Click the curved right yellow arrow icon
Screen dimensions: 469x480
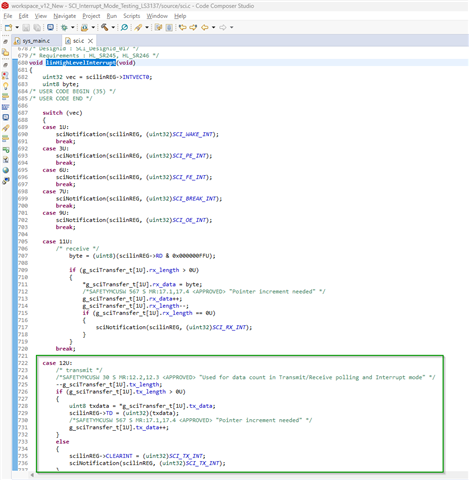[193, 27]
